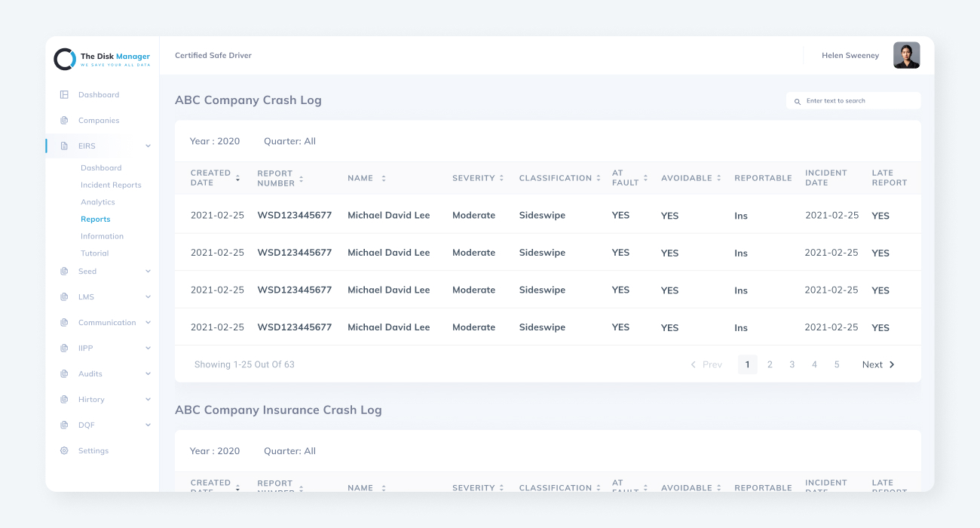Click Helen Sweeney's profile avatar
Screen dimensions: 980x528
coord(906,56)
